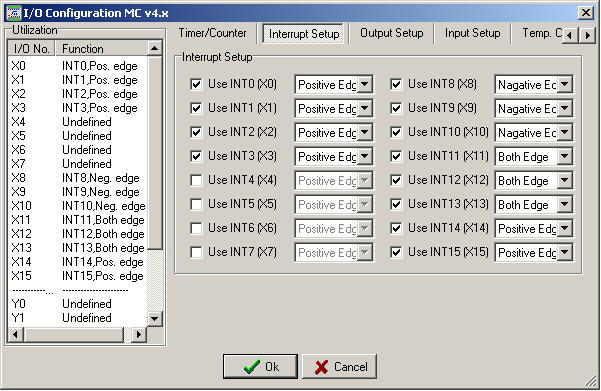
Task: Select the X7 Undefined row
Action: point(77,164)
